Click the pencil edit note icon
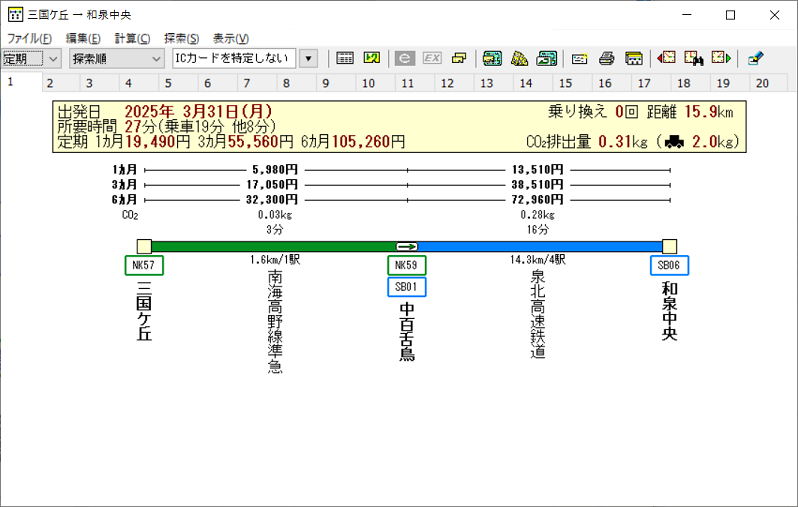The width and height of the screenshot is (798, 507). 756,58
